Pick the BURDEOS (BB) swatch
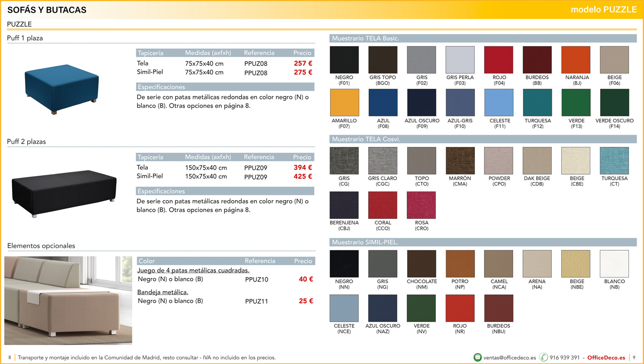This screenshot has height=364, width=644. click(537, 60)
